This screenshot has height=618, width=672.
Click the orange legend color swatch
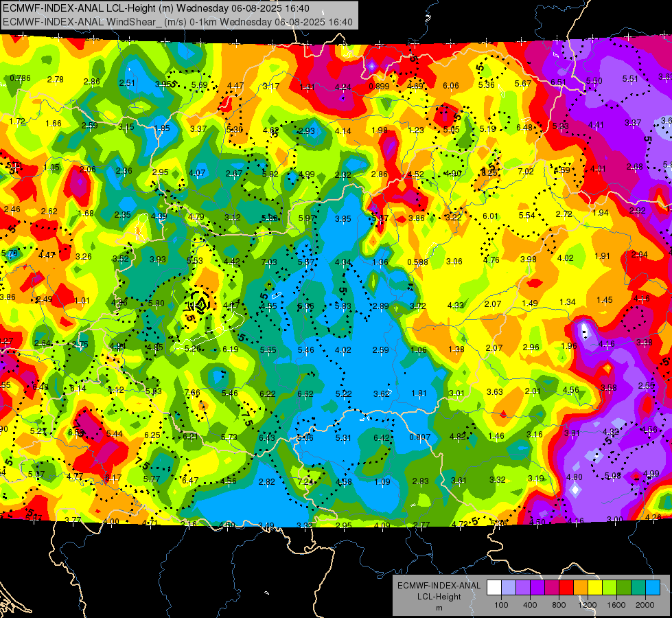(581, 588)
